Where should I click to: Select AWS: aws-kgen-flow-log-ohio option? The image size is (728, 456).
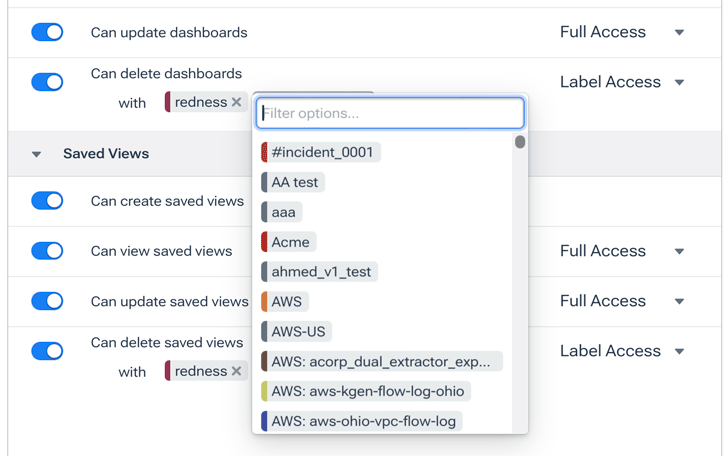tap(367, 391)
